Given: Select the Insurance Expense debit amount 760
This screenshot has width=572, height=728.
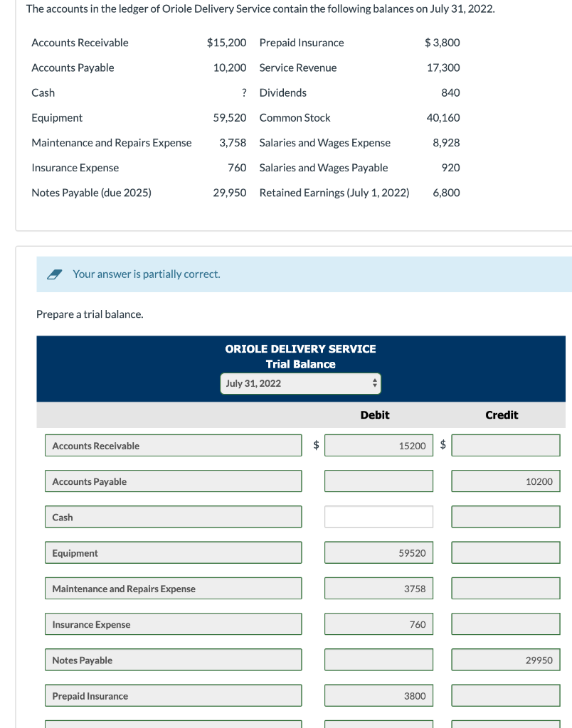Looking at the screenshot, I should (x=378, y=623).
